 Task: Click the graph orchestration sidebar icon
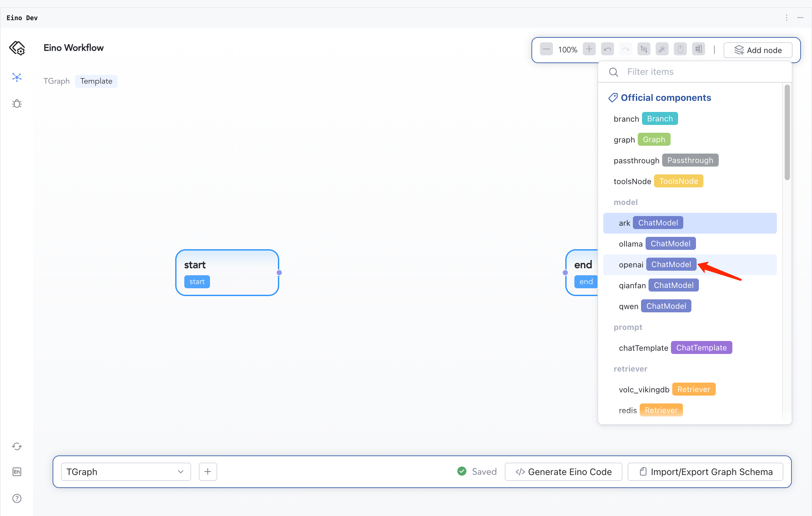coord(17,77)
